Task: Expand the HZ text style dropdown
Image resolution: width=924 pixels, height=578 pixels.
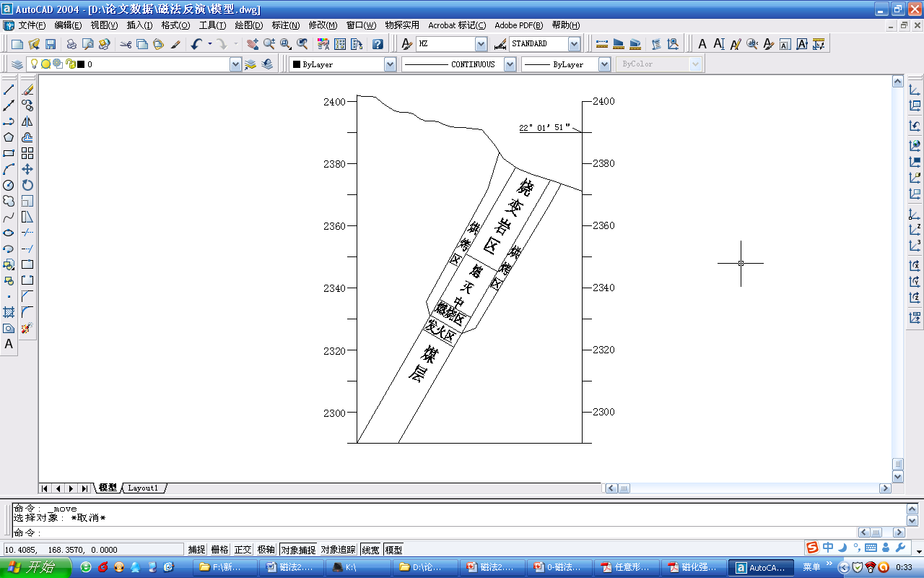Action: [x=481, y=44]
